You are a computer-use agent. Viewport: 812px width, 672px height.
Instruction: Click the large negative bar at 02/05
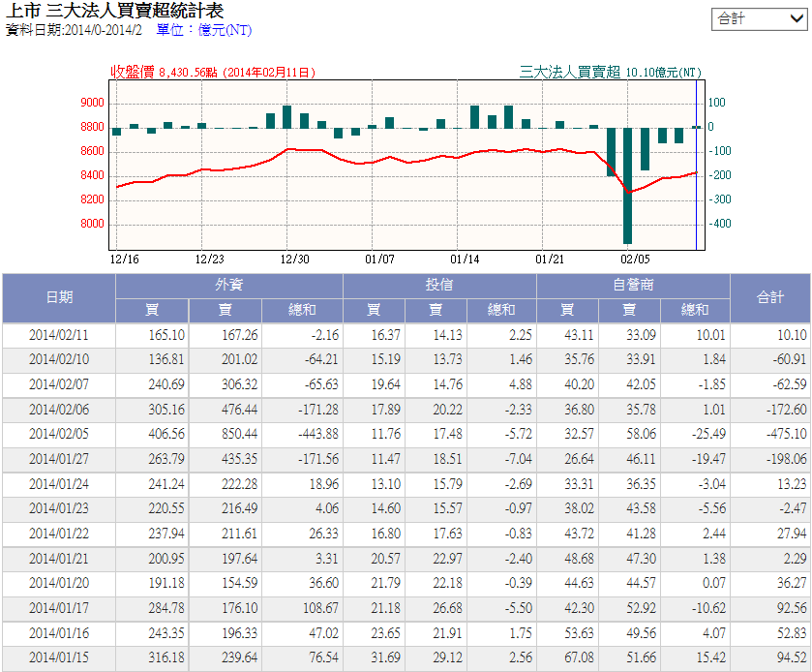point(627,186)
